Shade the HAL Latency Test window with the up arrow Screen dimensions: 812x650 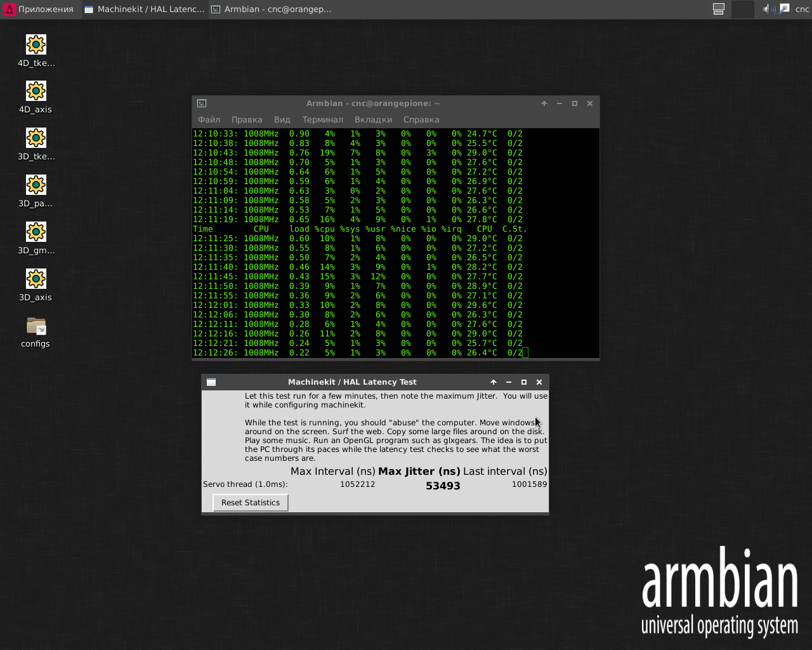(x=494, y=382)
